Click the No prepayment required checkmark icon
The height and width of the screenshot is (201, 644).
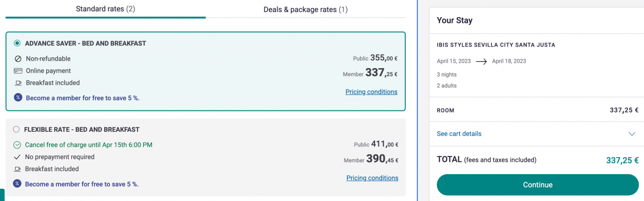pos(17,157)
